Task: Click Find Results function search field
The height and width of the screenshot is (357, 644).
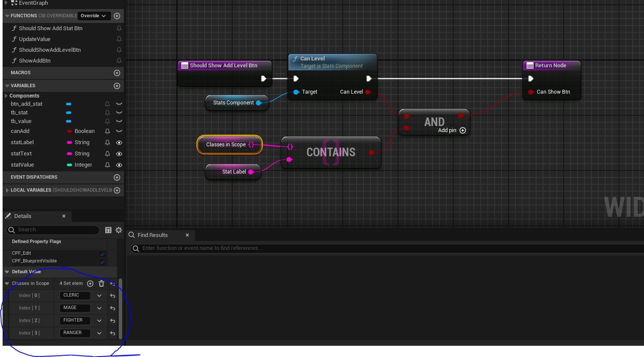Action: coord(387,249)
